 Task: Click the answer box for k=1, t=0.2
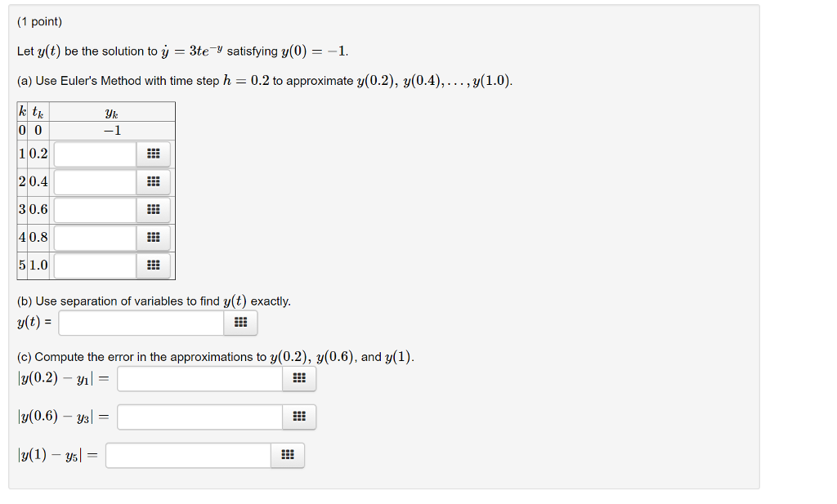tap(95, 154)
